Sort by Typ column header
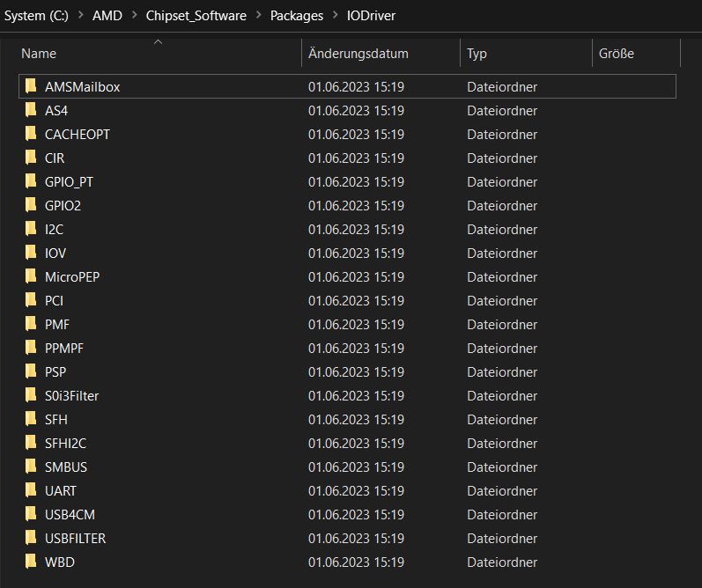This screenshot has height=588, width=702. (x=477, y=54)
